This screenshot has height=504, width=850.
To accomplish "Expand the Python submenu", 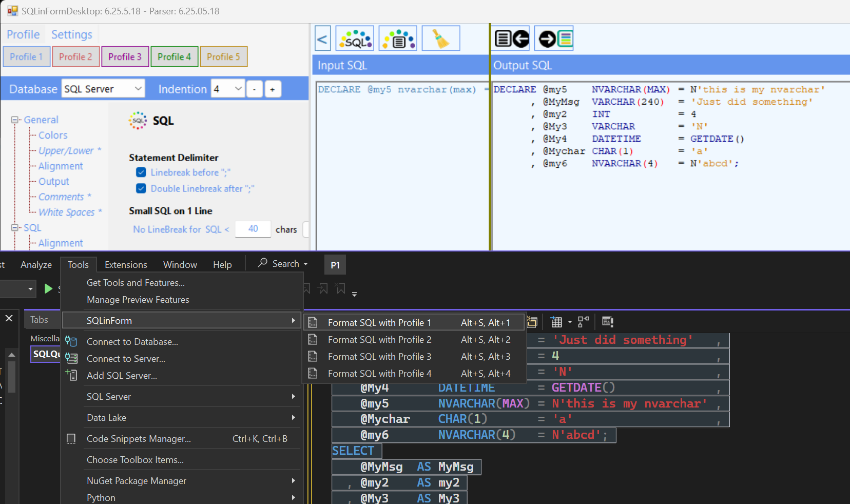I will 293,497.
